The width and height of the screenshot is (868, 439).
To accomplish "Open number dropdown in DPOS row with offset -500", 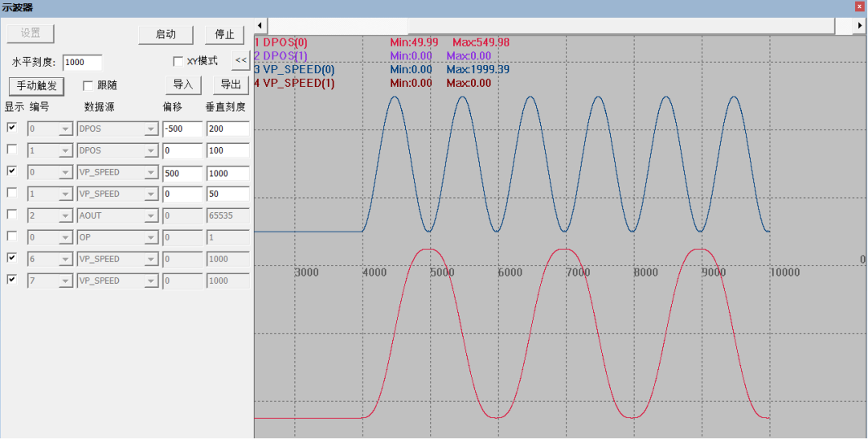I will pyautogui.click(x=66, y=129).
